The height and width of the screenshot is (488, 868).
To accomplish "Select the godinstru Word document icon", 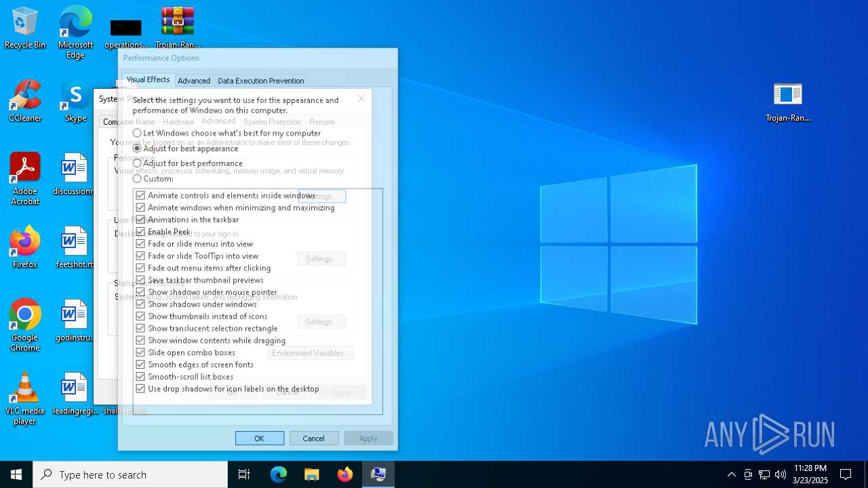I will 74,321.
